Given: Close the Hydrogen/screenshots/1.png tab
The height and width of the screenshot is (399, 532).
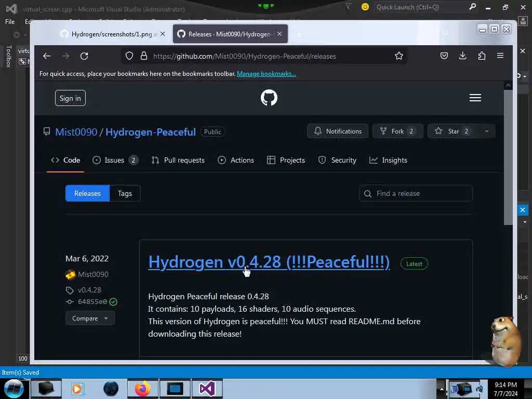Looking at the screenshot, I should (x=163, y=34).
